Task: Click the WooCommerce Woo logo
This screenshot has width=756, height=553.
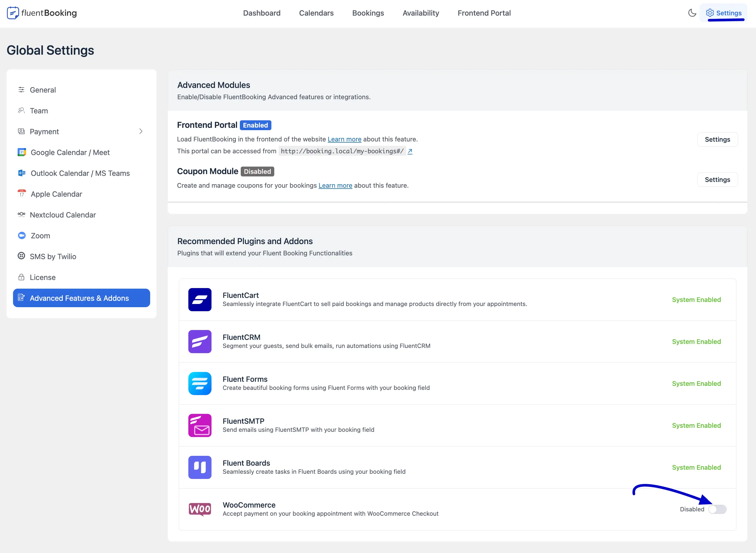Action: [x=200, y=509]
